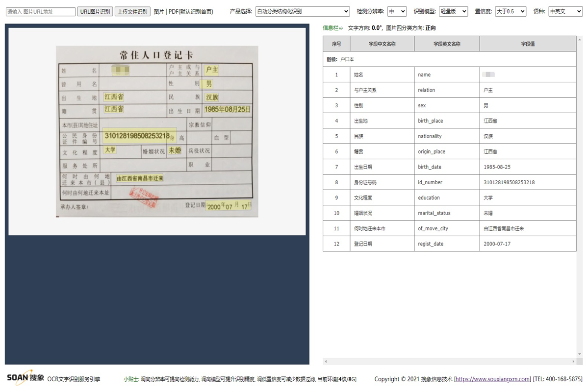Change the 置信度 threshold dropdown
Screen dimensions: 588x392
pos(510,11)
